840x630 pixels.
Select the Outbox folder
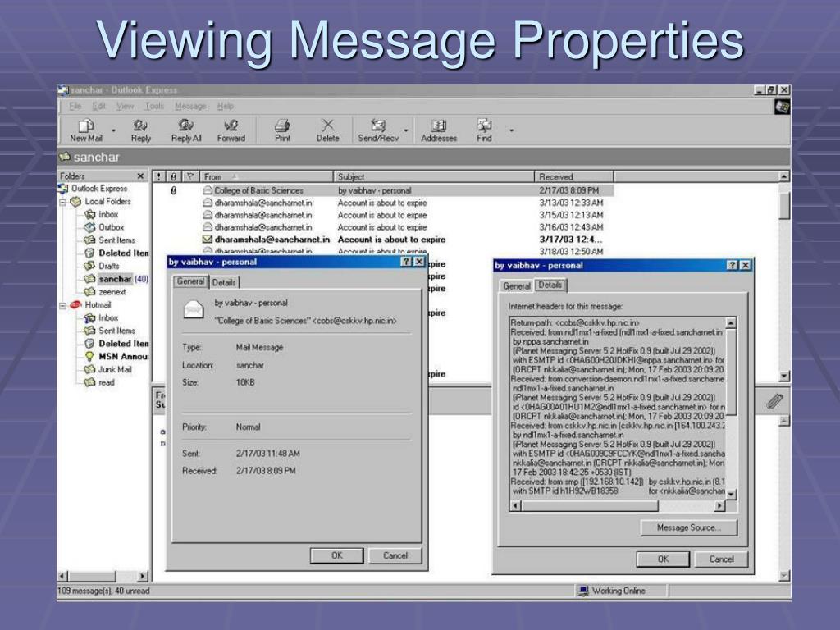104,227
